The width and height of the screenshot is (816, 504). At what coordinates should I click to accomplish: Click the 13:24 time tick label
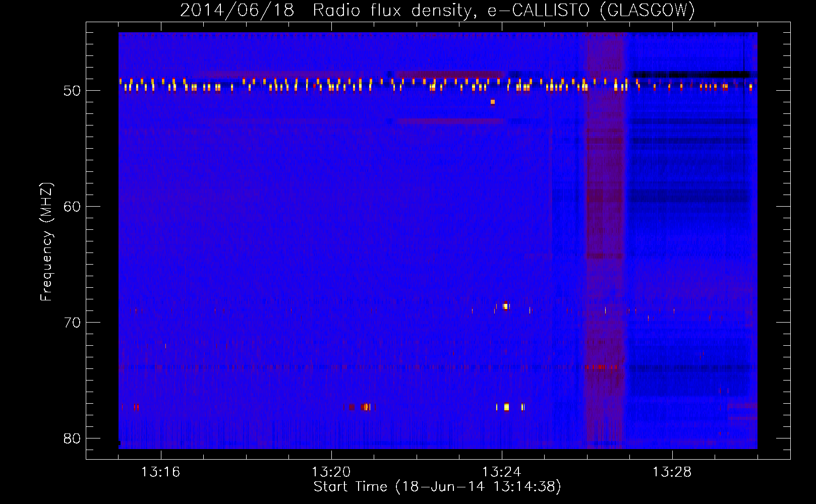(501, 472)
